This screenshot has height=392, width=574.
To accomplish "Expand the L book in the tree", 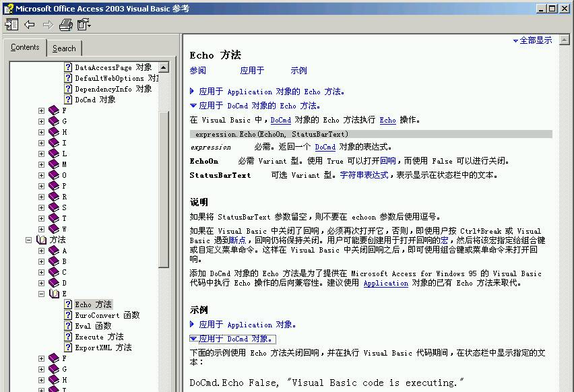I will [x=41, y=154].
